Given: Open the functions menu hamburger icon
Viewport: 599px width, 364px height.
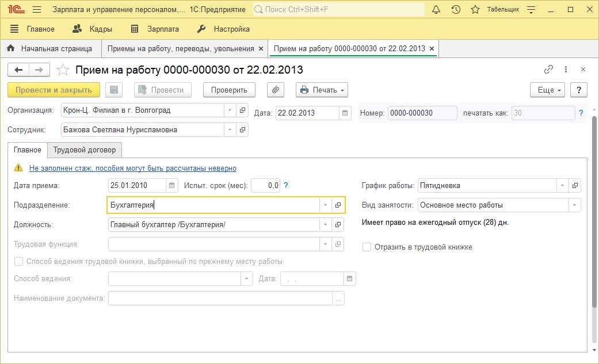Looking at the screenshot, I should (37, 10).
